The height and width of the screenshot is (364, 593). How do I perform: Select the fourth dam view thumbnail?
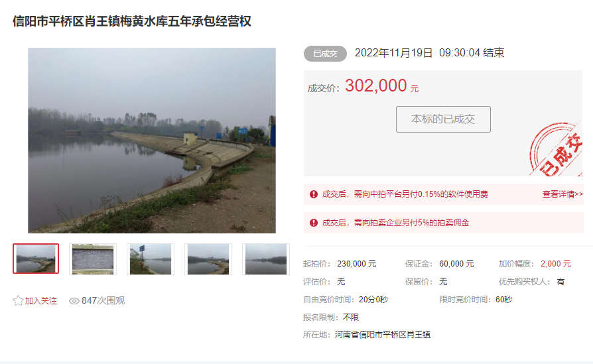[x=208, y=259]
